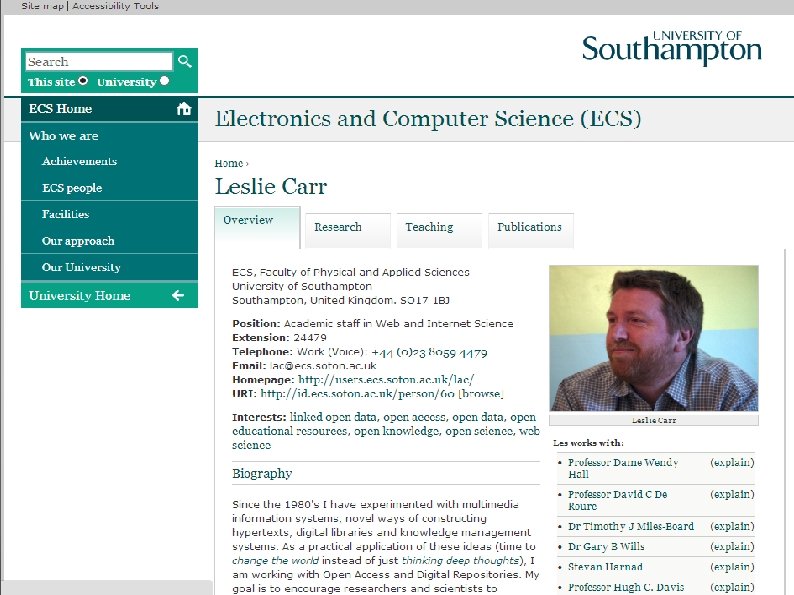
Task: Click the University Home back arrow icon
Action: [178, 295]
